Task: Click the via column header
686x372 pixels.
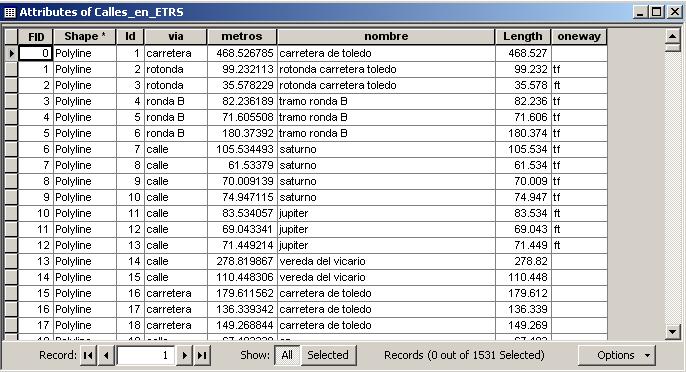Action: tap(175, 36)
